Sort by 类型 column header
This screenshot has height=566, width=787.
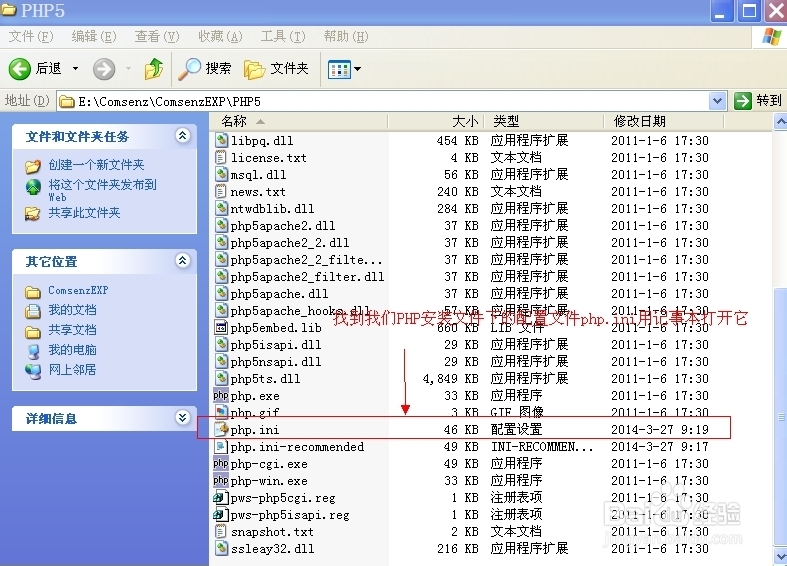click(x=544, y=121)
